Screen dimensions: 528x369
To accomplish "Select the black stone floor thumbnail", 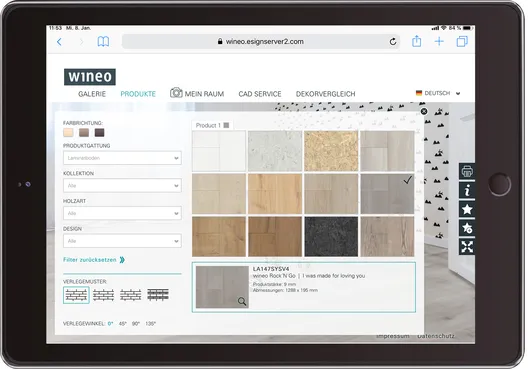I will coord(331,237).
